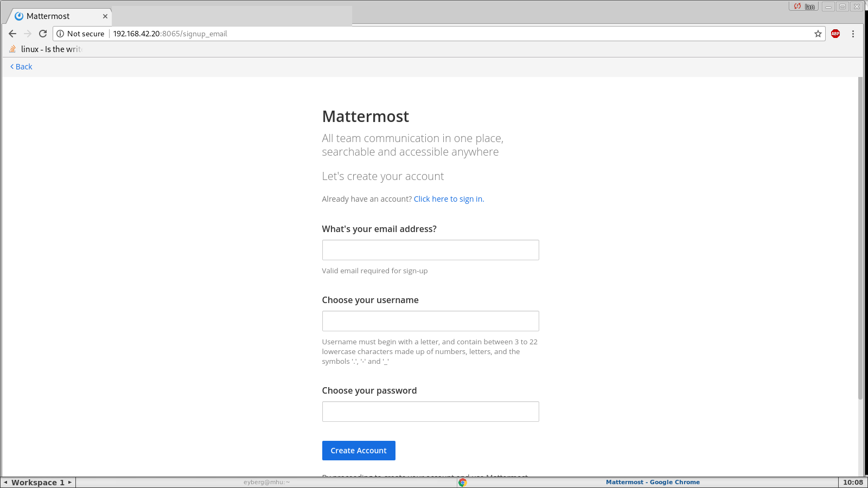Viewport: 868px width, 488px height.
Task: Click the address bar URL
Action: coord(170,34)
